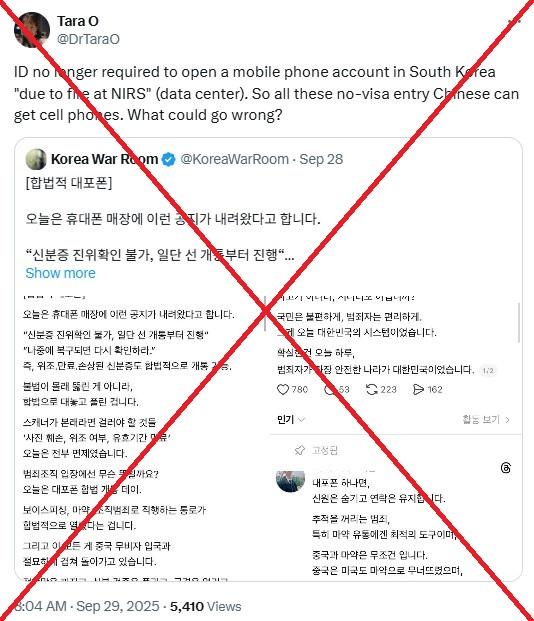Click the Korea War Room avatar
Screen dimensions: 534x621
(36, 159)
